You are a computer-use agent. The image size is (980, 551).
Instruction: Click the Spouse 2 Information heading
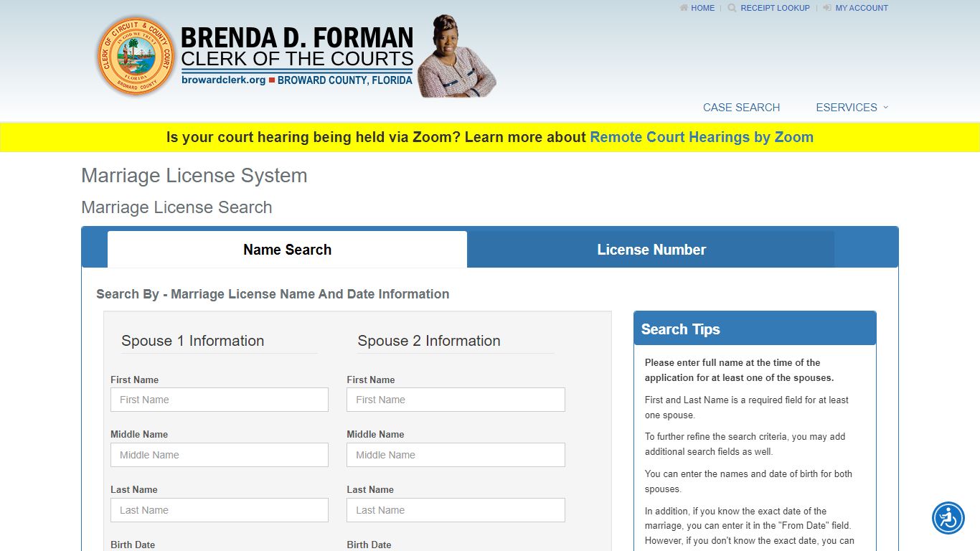tap(429, 341)
